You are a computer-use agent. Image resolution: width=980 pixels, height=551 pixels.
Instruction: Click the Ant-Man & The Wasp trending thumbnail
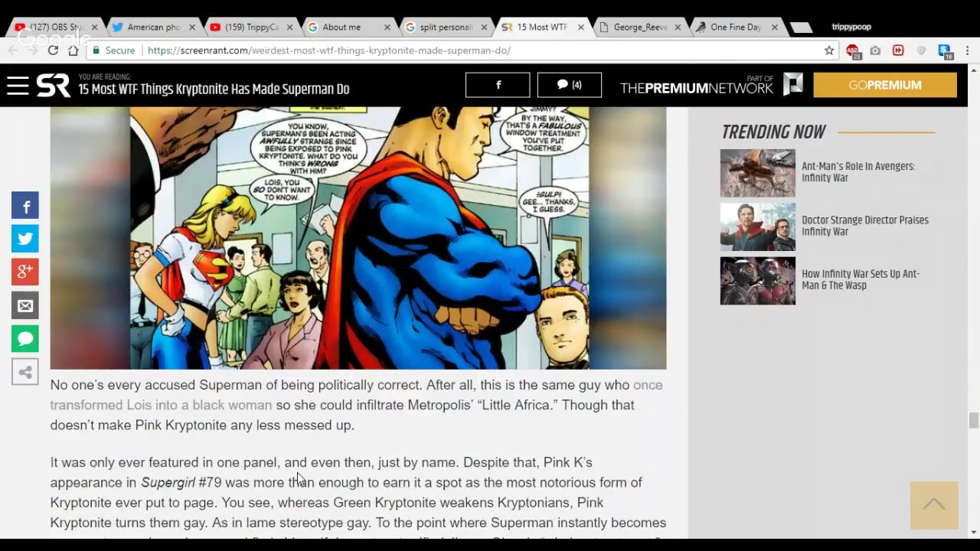(758, 281)
